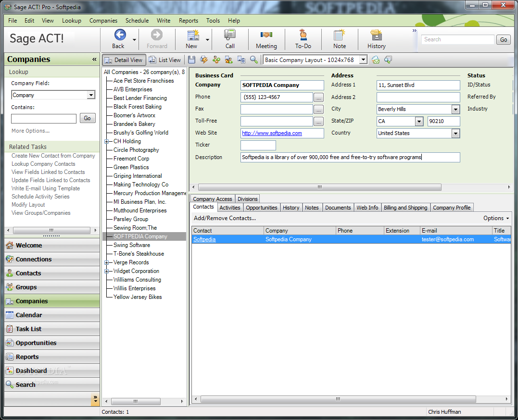Click Go button next to Contains field

pos(88,118)
